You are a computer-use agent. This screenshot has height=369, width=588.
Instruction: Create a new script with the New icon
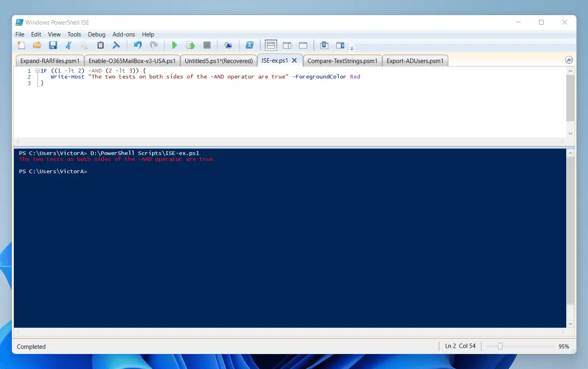point(21,45)
